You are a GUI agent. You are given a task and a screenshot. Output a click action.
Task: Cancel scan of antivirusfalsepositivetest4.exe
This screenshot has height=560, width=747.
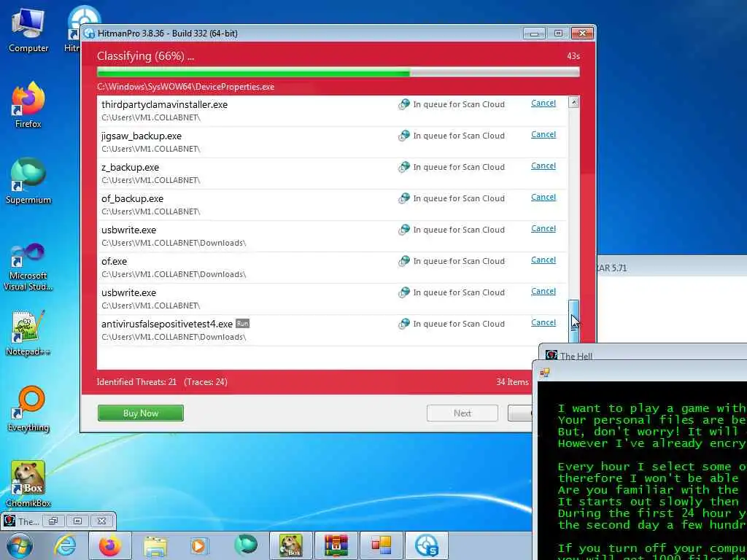tap(543, 322)
